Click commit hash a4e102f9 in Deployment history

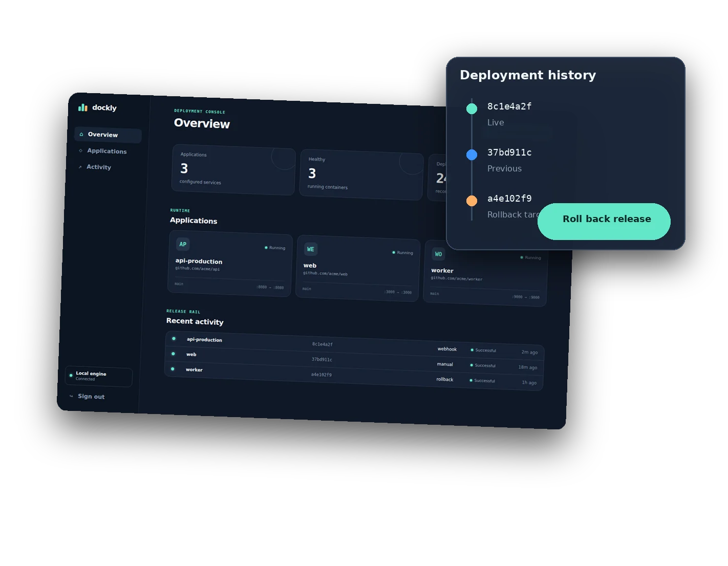[509, 199]
